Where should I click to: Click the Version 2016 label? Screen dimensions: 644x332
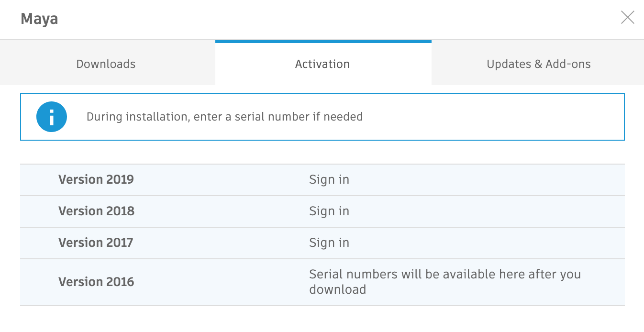pyautogui.click(x=96, y=282)
